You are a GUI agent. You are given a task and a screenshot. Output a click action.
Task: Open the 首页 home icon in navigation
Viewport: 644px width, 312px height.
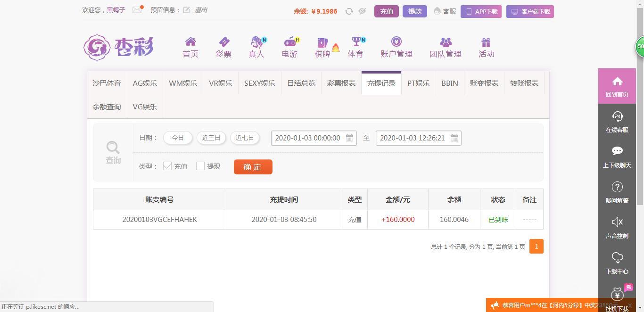tap(190, 42)
